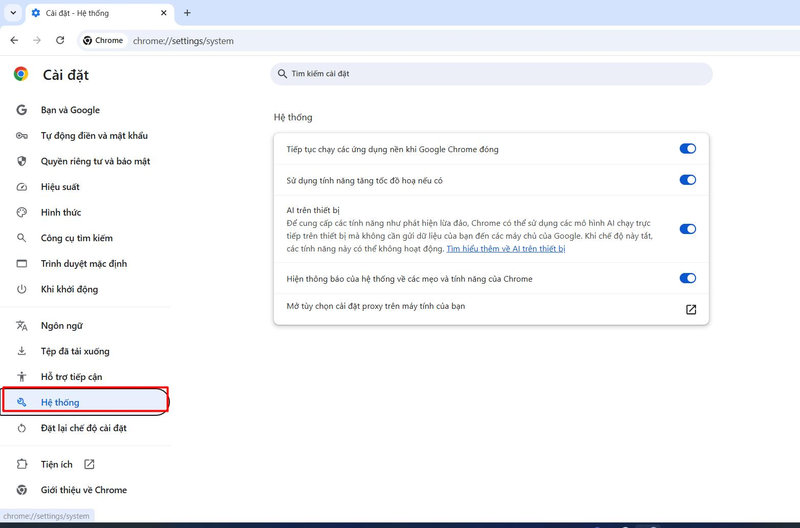Open Khi khởi động settings
Image resolution: width=800 pixels, height=528 pixels.
(69, 289)
